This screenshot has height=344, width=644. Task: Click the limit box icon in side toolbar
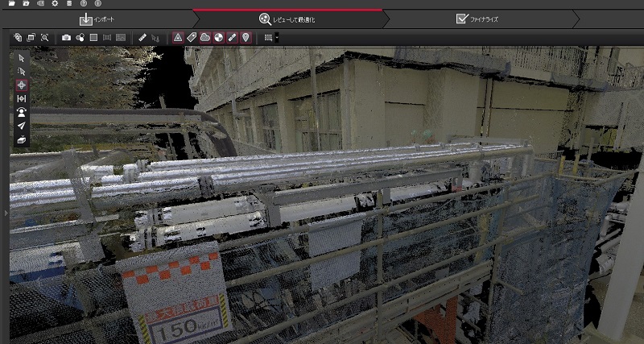click(x=21, y=139)
